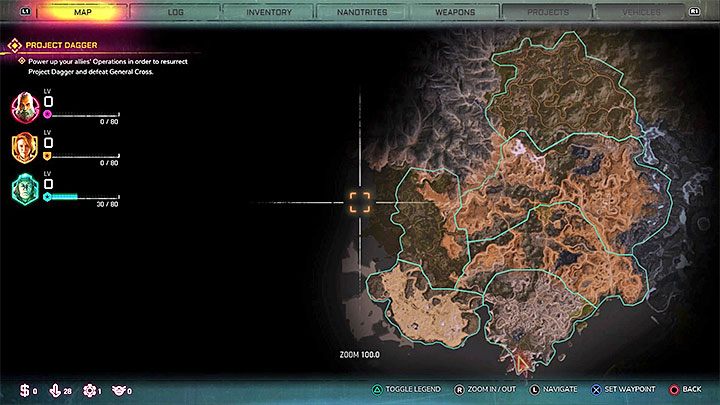Click TOGGLE LEGEND

click(x=413, y=389)
